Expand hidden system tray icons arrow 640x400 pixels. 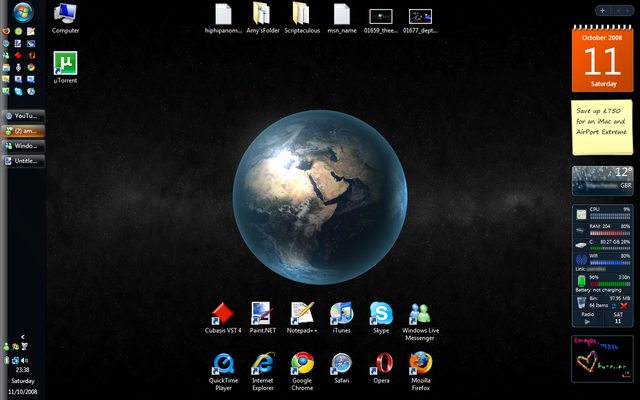point(22,337)
